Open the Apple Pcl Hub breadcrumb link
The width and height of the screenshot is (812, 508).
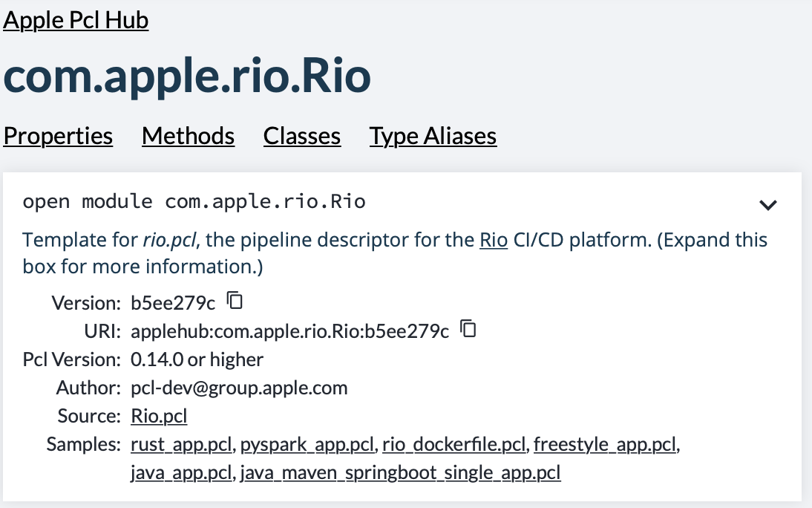tap(76, 20)
